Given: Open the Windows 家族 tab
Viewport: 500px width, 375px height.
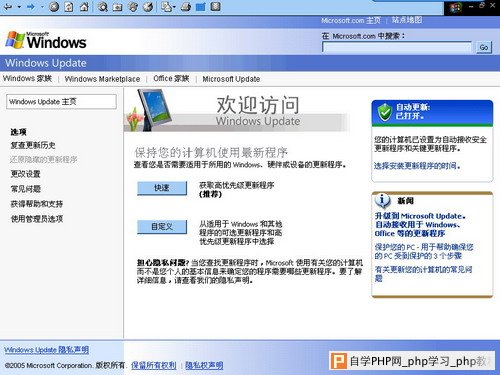Looking at the screenshot, I should click(x=27, y=78).
